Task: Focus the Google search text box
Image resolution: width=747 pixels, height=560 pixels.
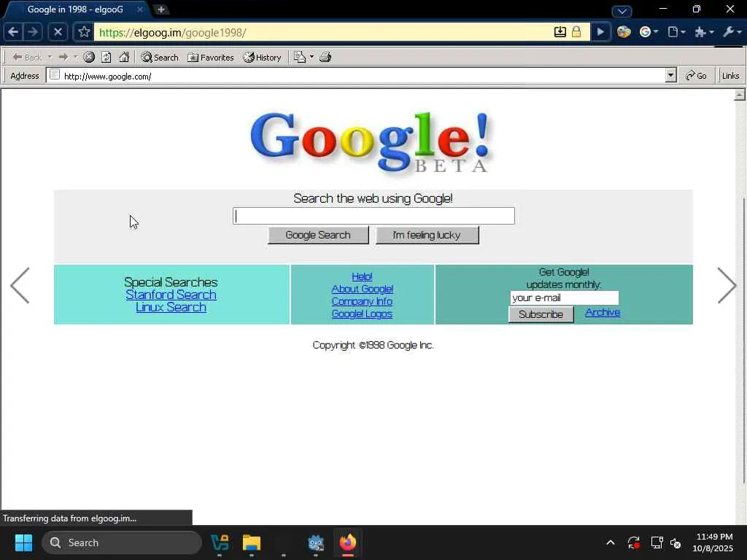Action: point(373,216)
